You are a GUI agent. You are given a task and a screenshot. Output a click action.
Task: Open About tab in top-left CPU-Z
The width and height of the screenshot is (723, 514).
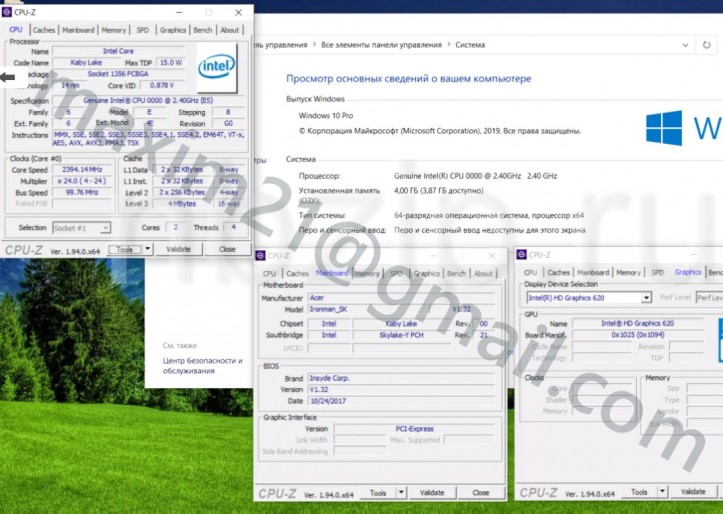point(229,30)
